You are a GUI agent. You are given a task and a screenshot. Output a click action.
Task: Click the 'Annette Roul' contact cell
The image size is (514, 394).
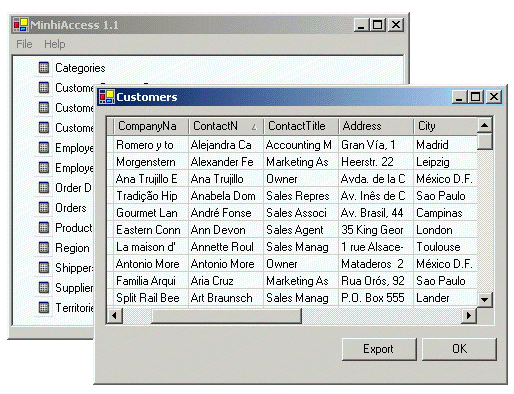coord(226,247)
